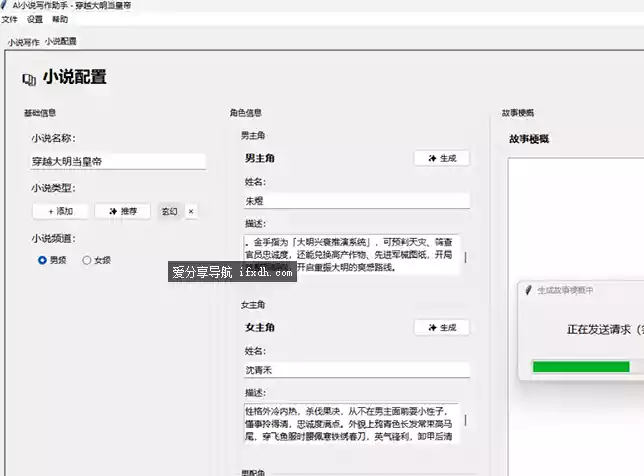
Task: Click the 玄幻 type tag
Action: 169,212
